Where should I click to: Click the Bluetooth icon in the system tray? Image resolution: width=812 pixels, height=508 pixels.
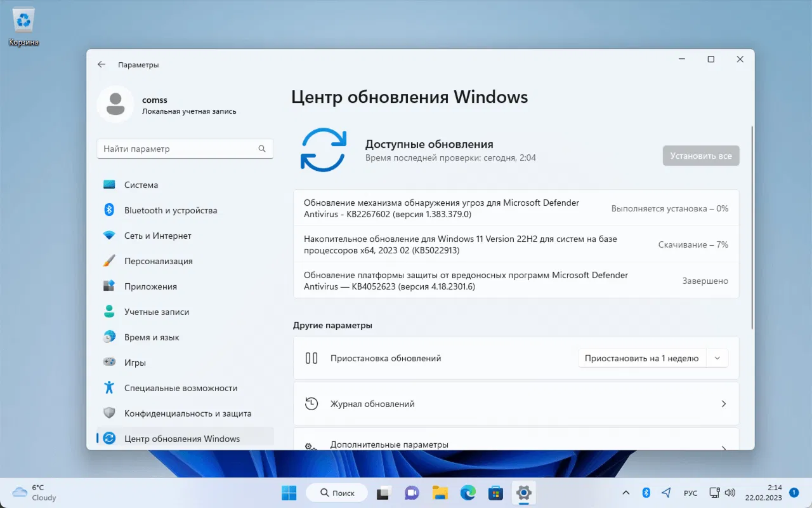point(646,493)
